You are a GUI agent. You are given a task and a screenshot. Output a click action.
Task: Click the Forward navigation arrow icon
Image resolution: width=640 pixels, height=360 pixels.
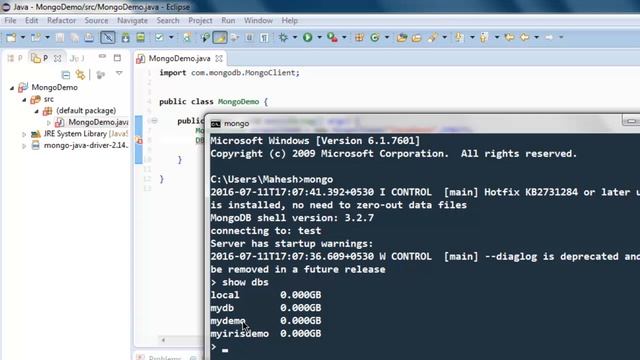[549, 38]
